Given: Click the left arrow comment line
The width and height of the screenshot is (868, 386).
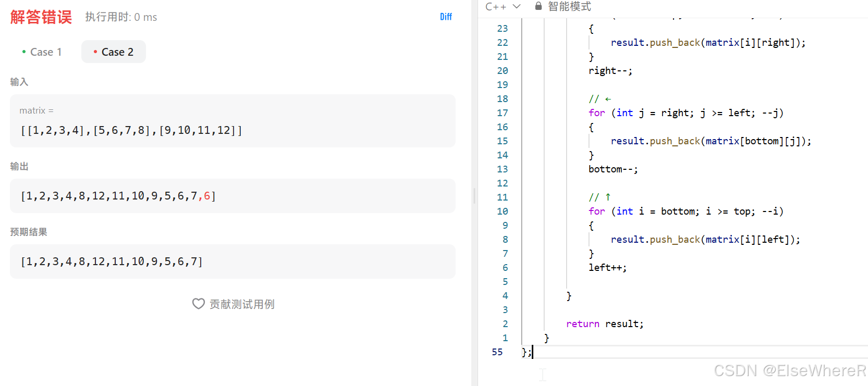Looking at the screenshot, I should (600, 99).
